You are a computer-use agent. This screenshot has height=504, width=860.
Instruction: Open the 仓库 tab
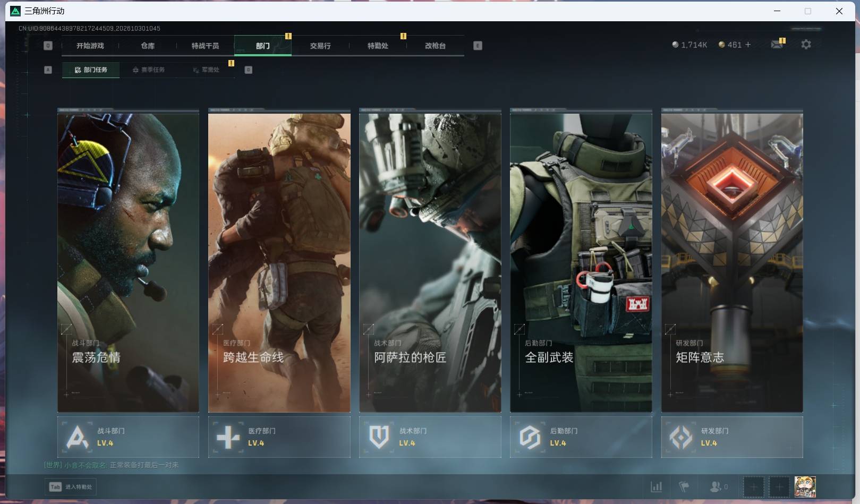pos(148,46)
